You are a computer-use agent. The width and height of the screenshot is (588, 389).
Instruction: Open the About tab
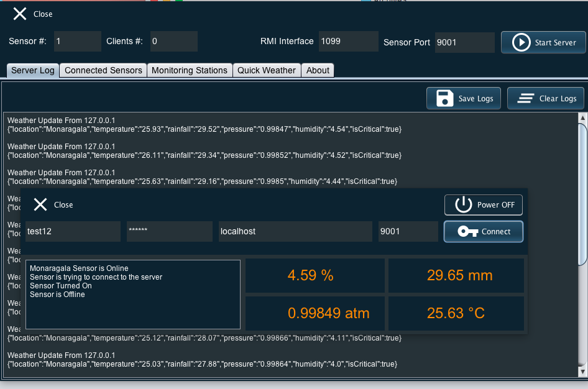(x=318, y=70)
